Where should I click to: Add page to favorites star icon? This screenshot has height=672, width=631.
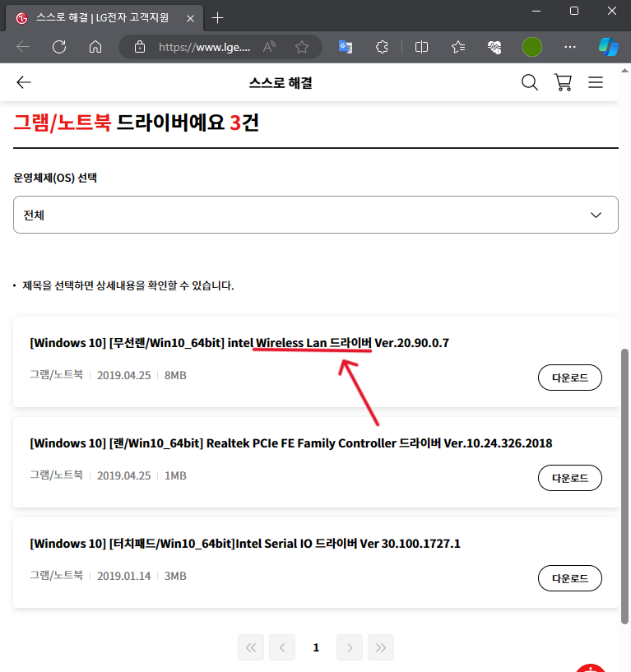[302, 47]
